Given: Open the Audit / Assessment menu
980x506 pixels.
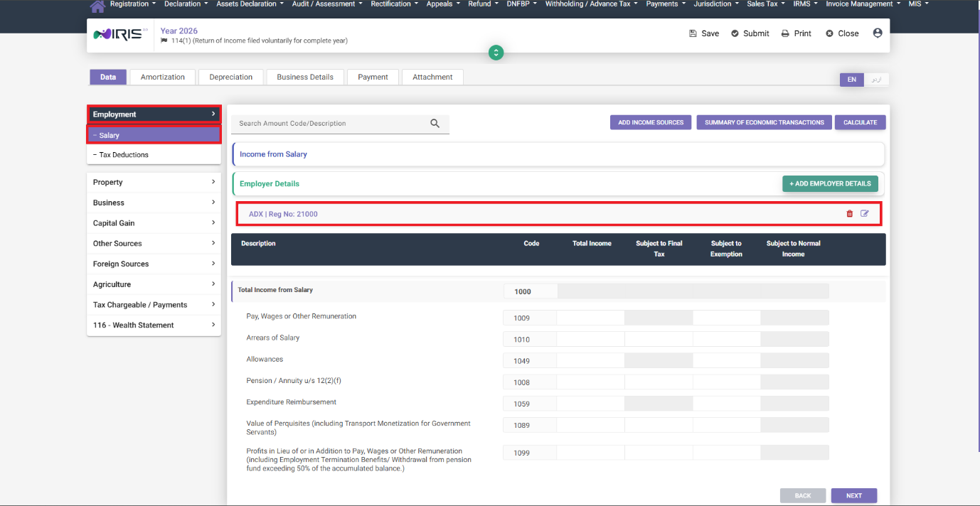Looking at the screenshot, I should pos(327,4).
